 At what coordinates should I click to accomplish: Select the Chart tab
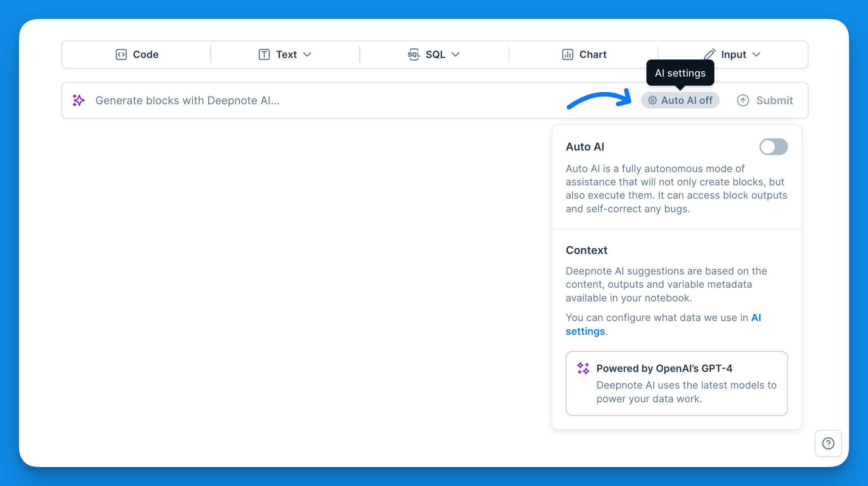583,54
